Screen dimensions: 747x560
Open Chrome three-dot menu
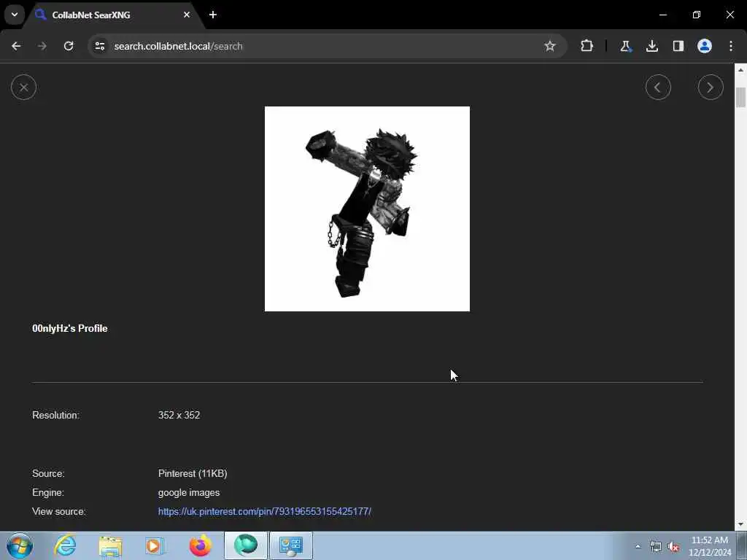tap(731, 46)
